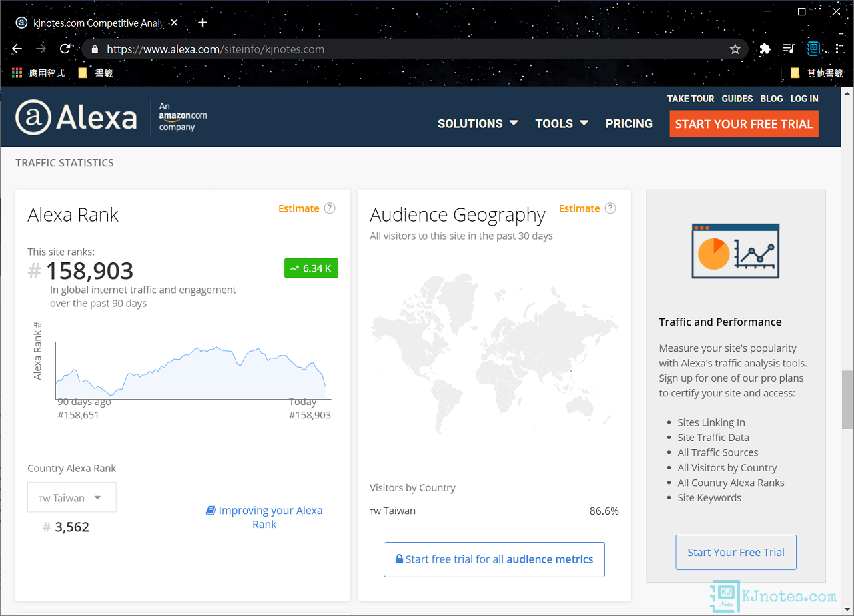Click the Start Your Free Trial sidebar button

(x=736, y=552)
